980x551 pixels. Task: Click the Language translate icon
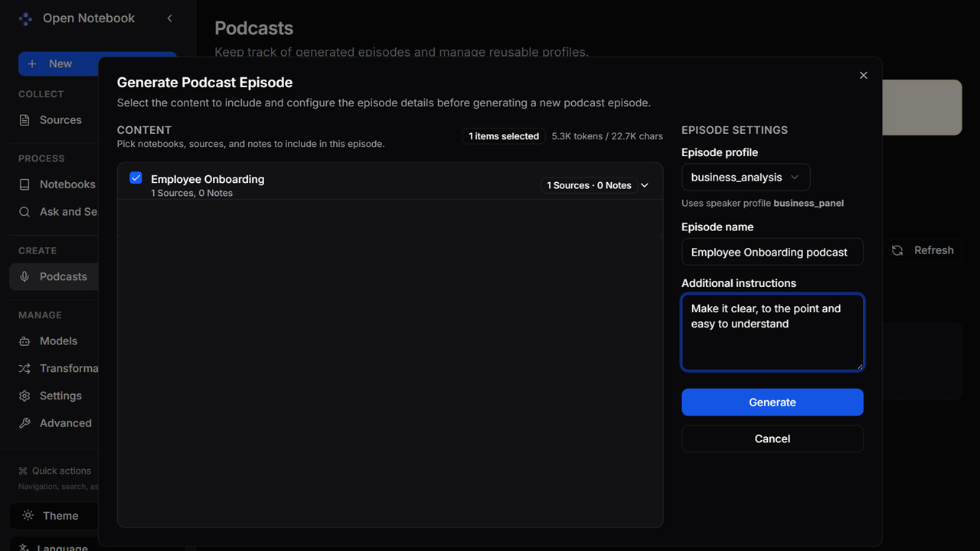[24, 546]
